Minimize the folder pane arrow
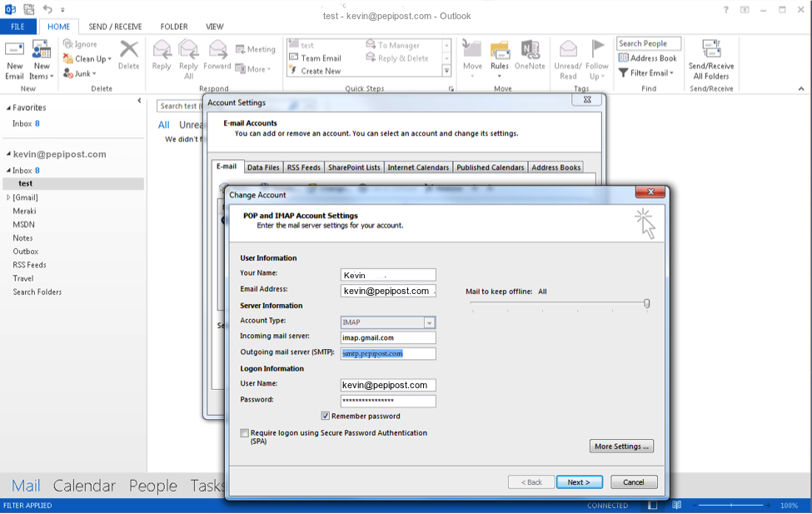Viewport: 812px width, 514px height. pyautogui.click(x=139, y=101)
